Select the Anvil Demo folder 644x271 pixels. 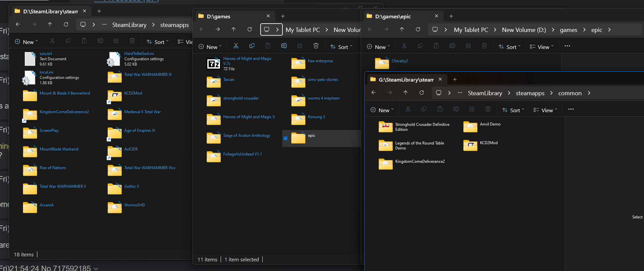482,127
